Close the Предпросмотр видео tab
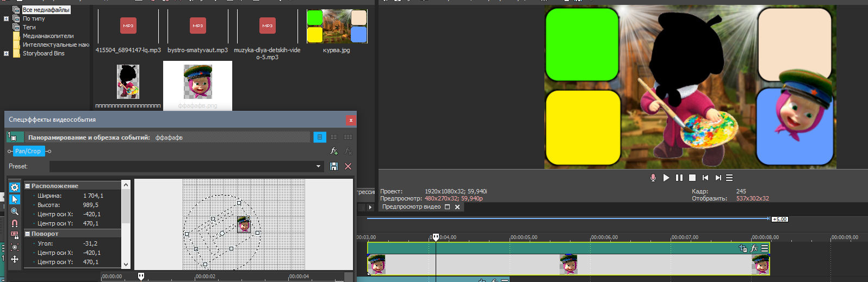The image size is (868, 282). 457,207
